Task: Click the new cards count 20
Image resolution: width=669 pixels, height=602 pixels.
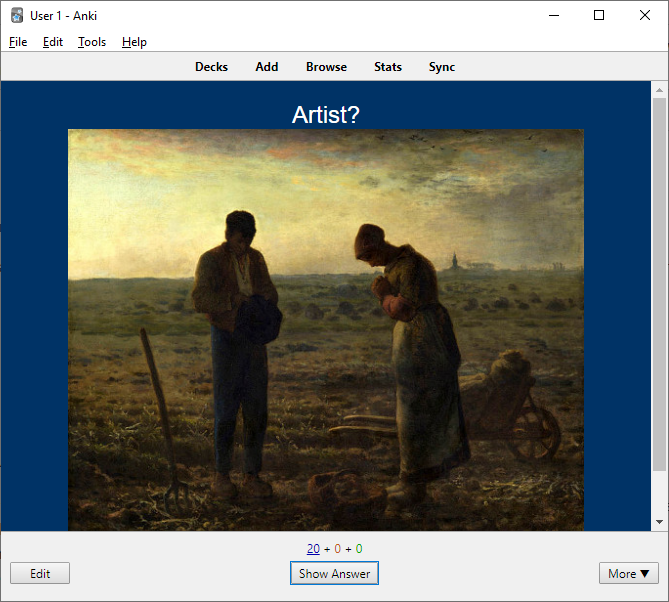Action: click(x=313, y=549)
